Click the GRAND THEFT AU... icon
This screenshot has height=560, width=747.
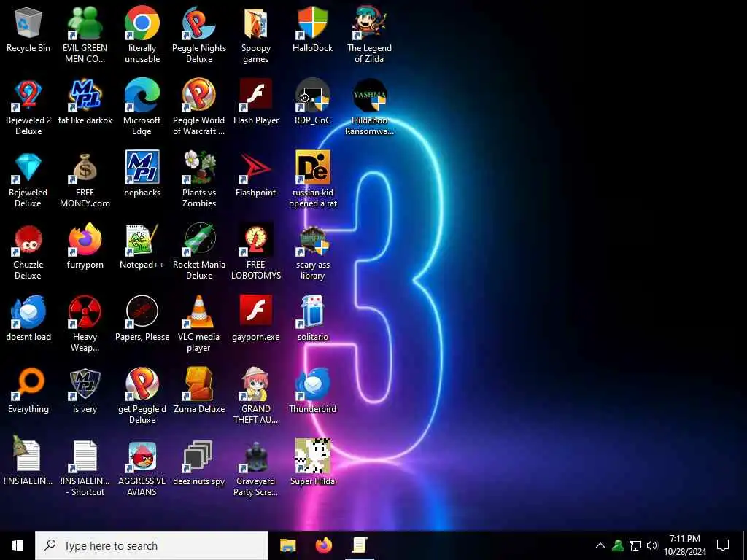pyautogui.click(x=256, y=384)
